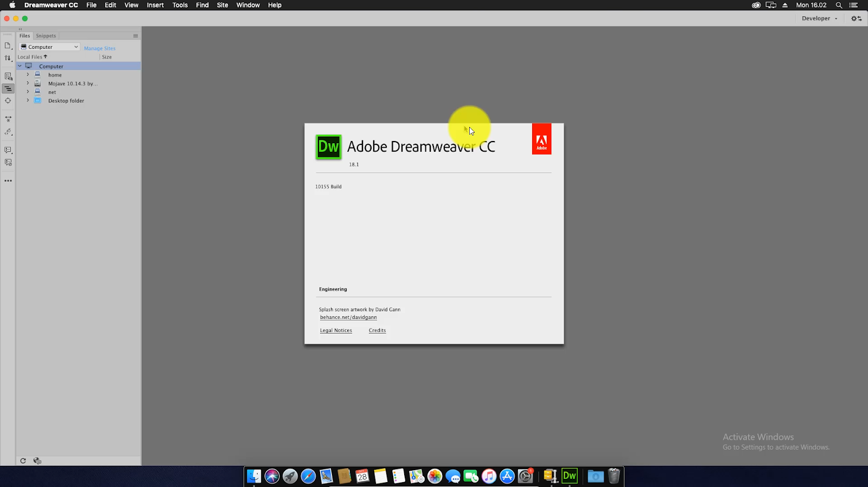Click the Live View options icon
This screenshot has width=868, height=487.
pyautogui.click(x=8, y=76)
